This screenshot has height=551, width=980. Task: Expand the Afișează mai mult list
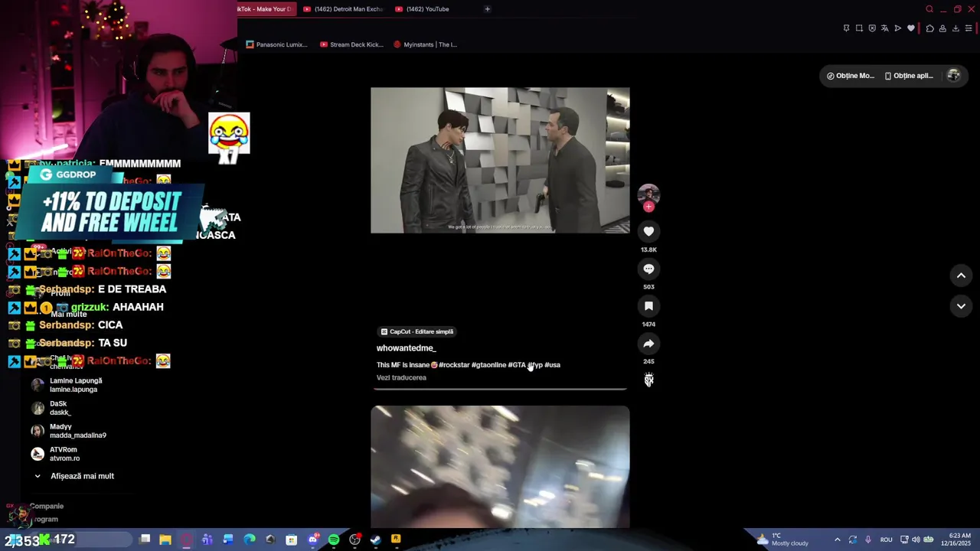pyautogui.click(x=73, y=476)
